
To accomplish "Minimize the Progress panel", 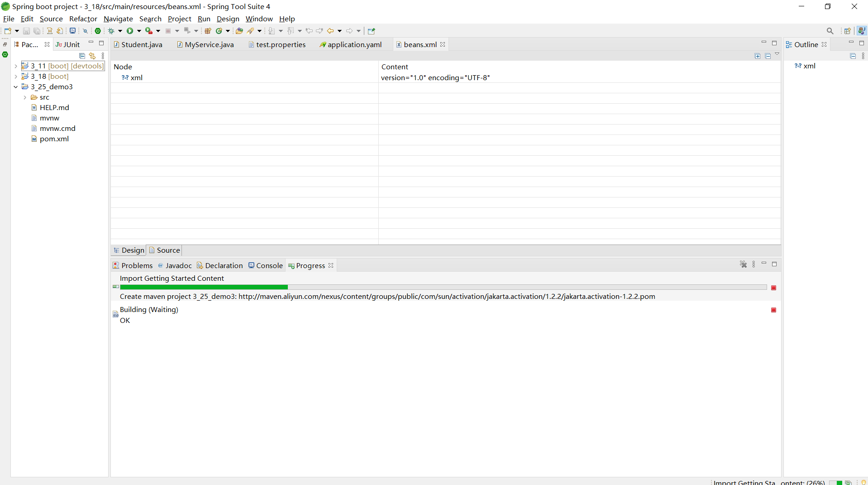I will tap(764, 264).
